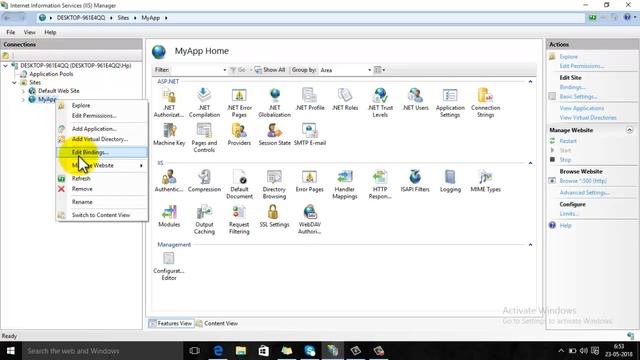The width and height of the screenshot is (640, 360).
Task: Open SSL Settings feature
Action: tap(274, 216)
